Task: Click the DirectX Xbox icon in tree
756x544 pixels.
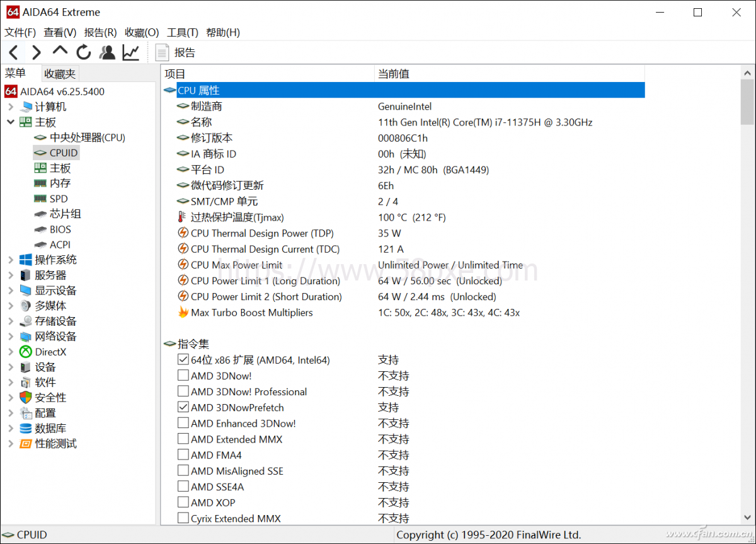Action: point(26,352)
